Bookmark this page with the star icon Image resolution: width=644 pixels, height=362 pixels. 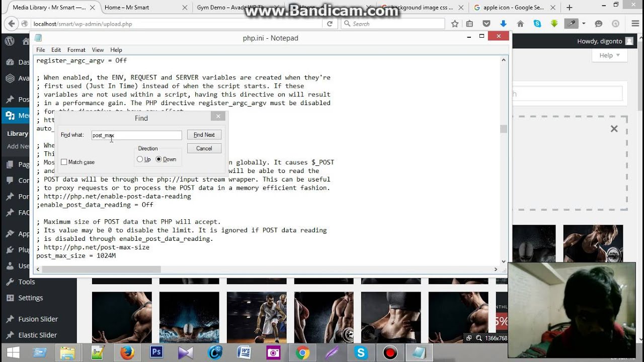coord(455,24)
